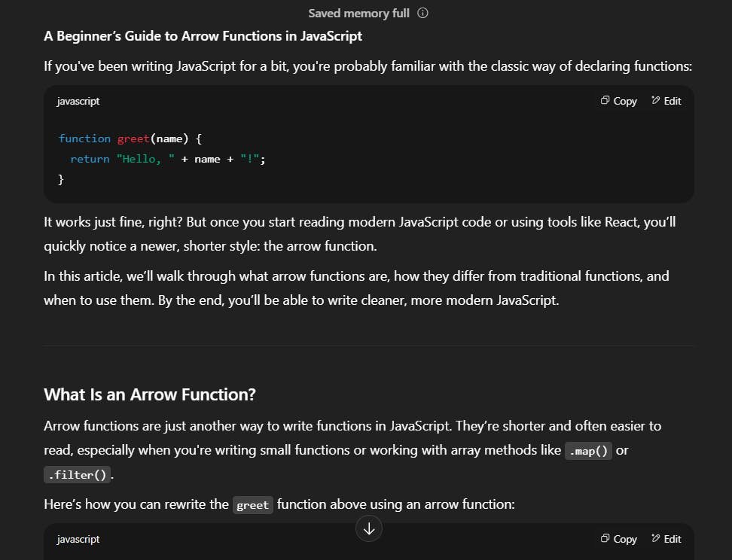Image resolution: width=732 pixels, height=560 pixels.
Task: Click the Edit text label on the second block
Action: coord(673,539)
